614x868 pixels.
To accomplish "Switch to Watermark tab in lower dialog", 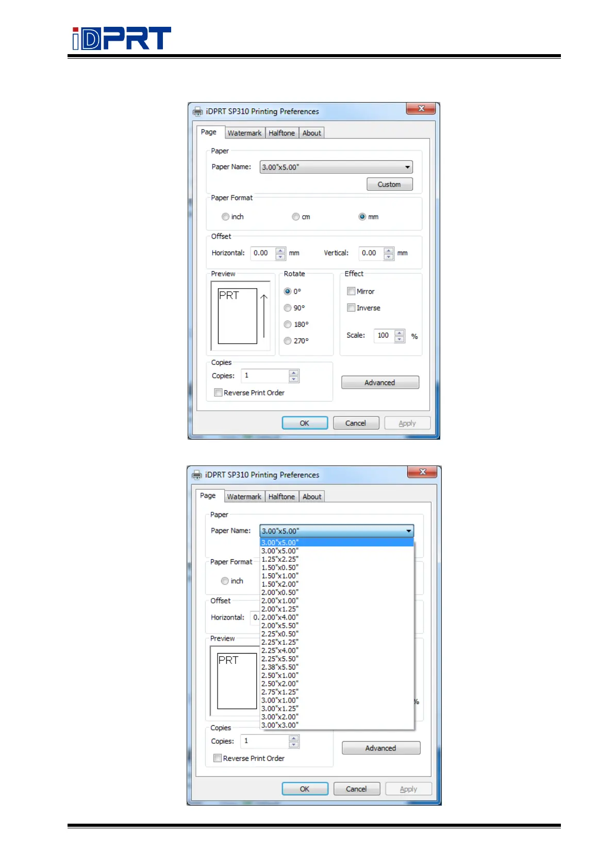I will (x=244, y=496).
